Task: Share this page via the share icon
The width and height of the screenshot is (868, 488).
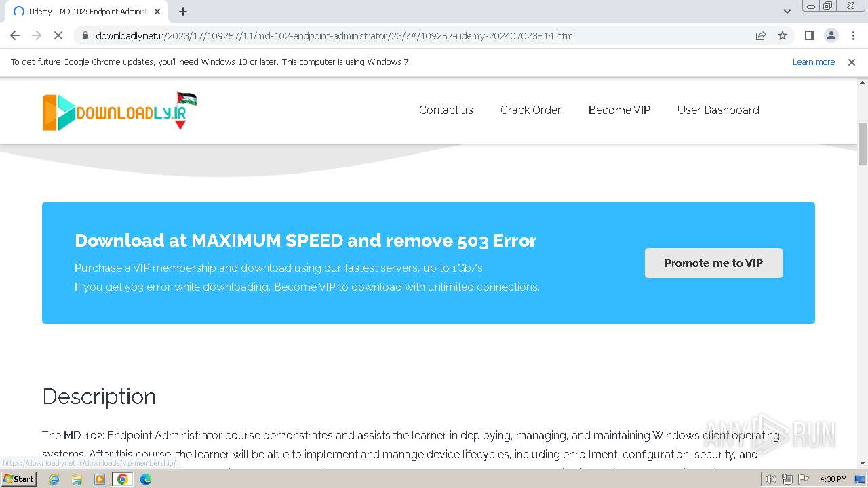Action: tap(761, 35)
